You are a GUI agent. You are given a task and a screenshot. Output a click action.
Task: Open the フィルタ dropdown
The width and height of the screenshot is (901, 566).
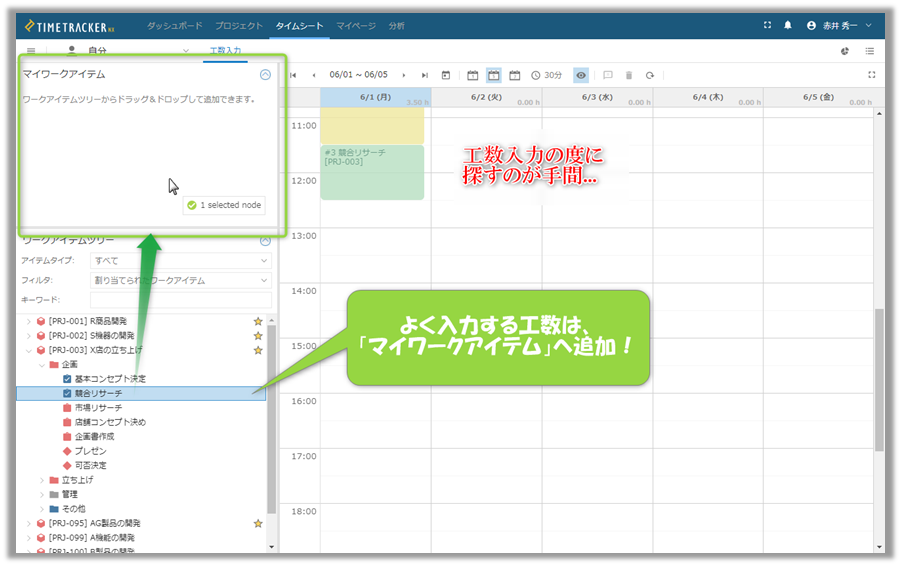(180, 280)
